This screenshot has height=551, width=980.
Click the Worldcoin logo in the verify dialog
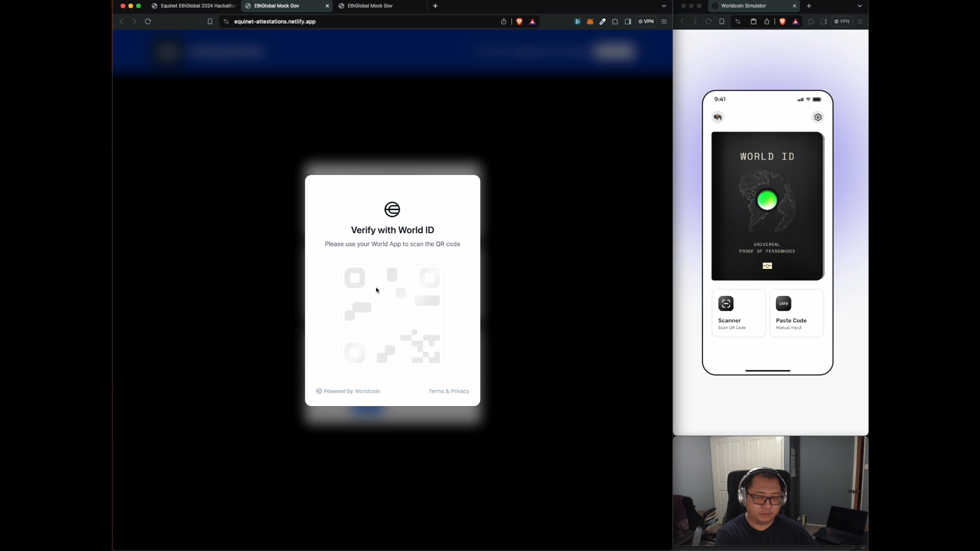pos(392,209)
